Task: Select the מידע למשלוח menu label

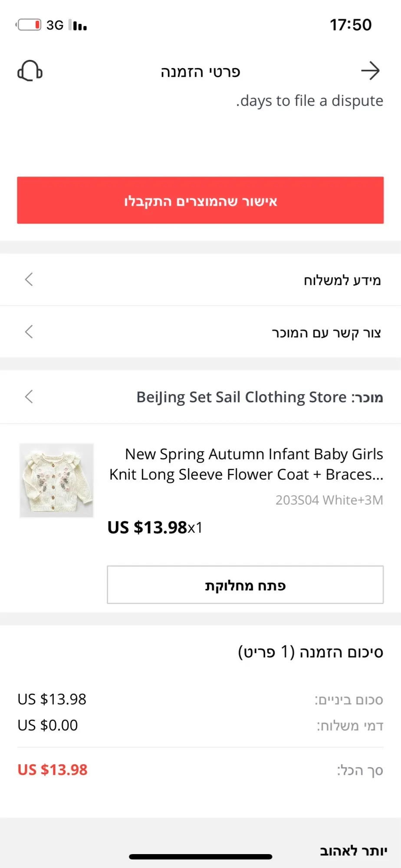Action: point(342,280)
